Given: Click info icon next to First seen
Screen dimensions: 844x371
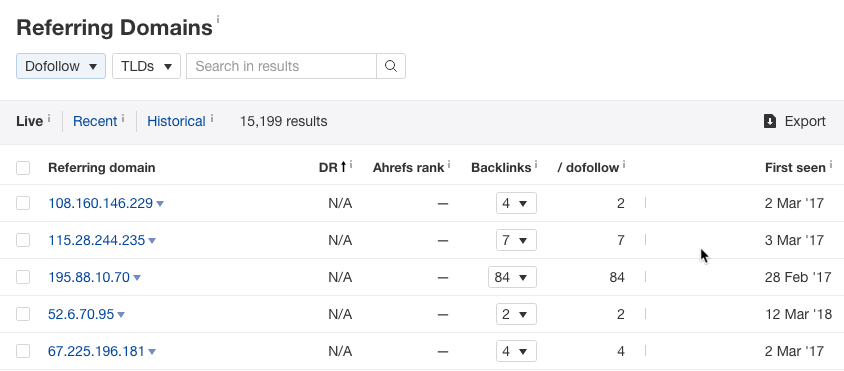Looking at the screenshot, I should pyautogui.click(x=830, y=165).
